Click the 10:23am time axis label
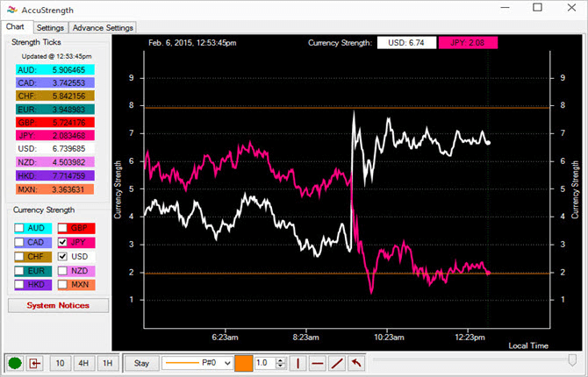The height and width of the screenshot is (377, 588). pyautogui.click(x=389, y=338)
